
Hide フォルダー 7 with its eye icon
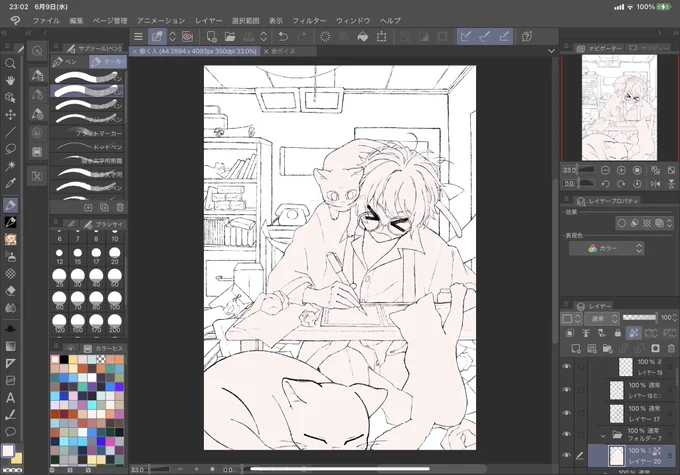point(566,434)
